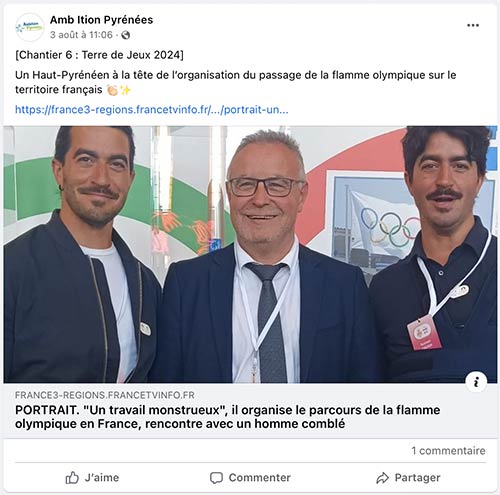Image resolution: width=500 pixels, height=495 pixels.
Task: Open the article photo of three men
Action: (250, 254)
